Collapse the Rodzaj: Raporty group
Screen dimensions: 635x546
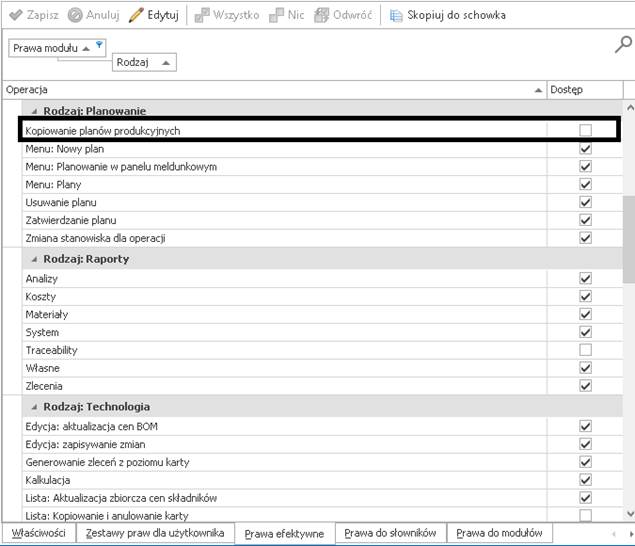[x=35, y=259]
